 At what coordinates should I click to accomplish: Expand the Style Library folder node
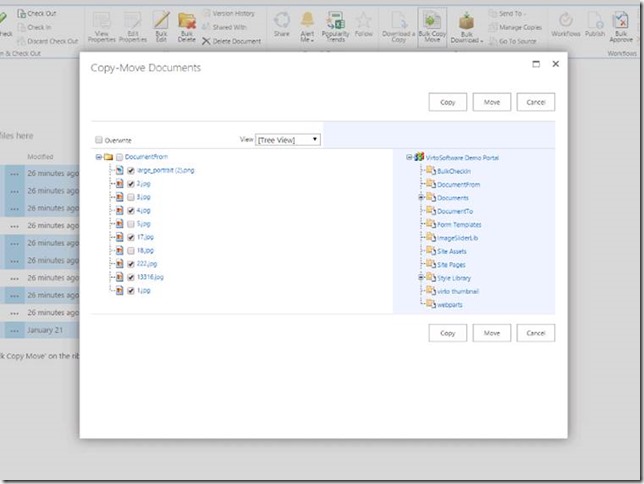(421, 278)
